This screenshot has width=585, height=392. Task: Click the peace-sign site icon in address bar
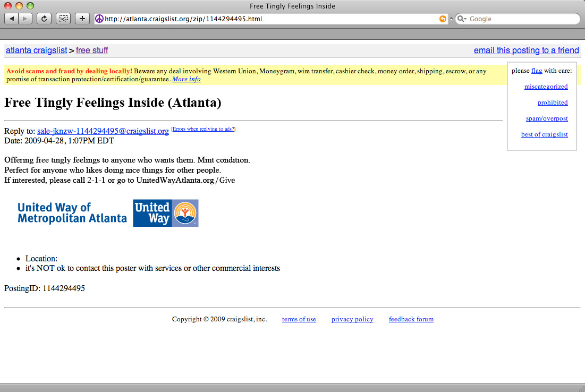click(99, 19)
